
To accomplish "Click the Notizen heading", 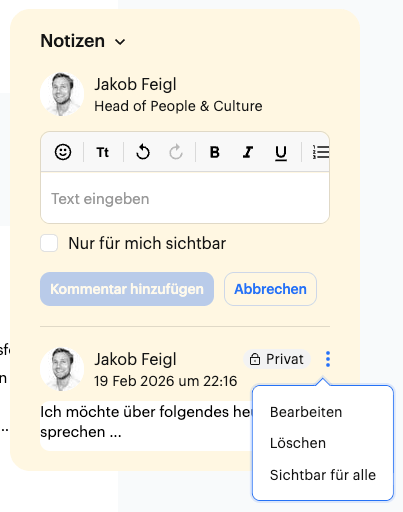I will click(73, 41).
